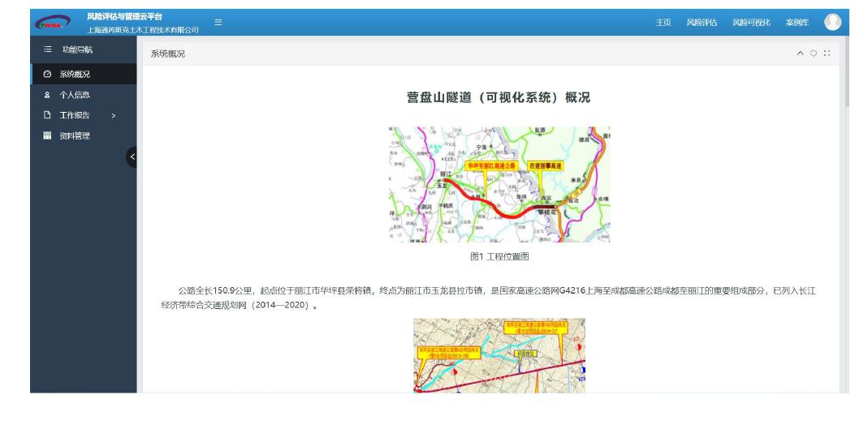The height and width of the screenshot is (425, 868).
Task: Open the 案例库 link
Action: (x=796, y=23)
